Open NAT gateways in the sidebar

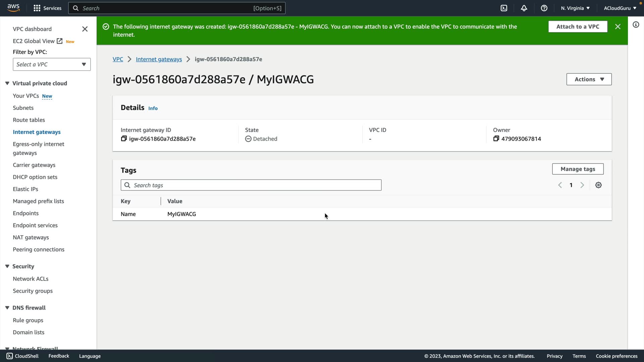pos(31,237)
